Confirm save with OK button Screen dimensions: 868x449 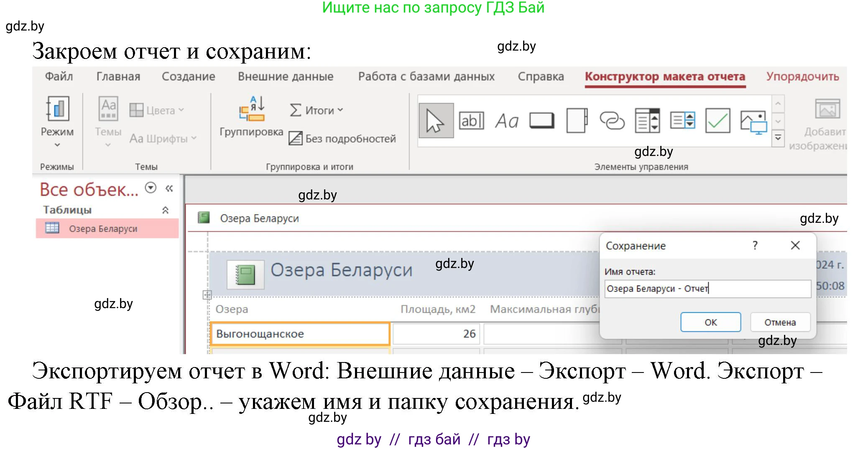click(x=710, y=322)
